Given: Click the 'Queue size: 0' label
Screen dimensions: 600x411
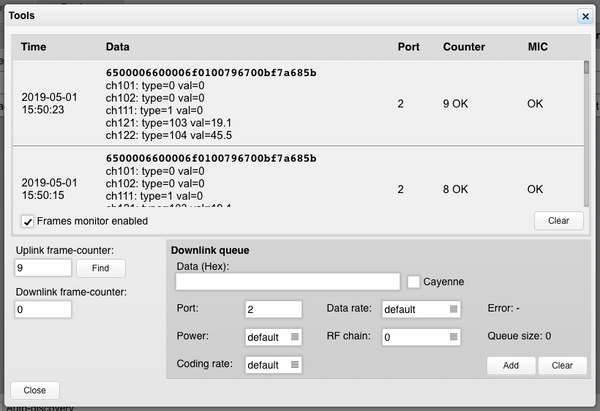Looking at the screenshot, I should (519, 336).
